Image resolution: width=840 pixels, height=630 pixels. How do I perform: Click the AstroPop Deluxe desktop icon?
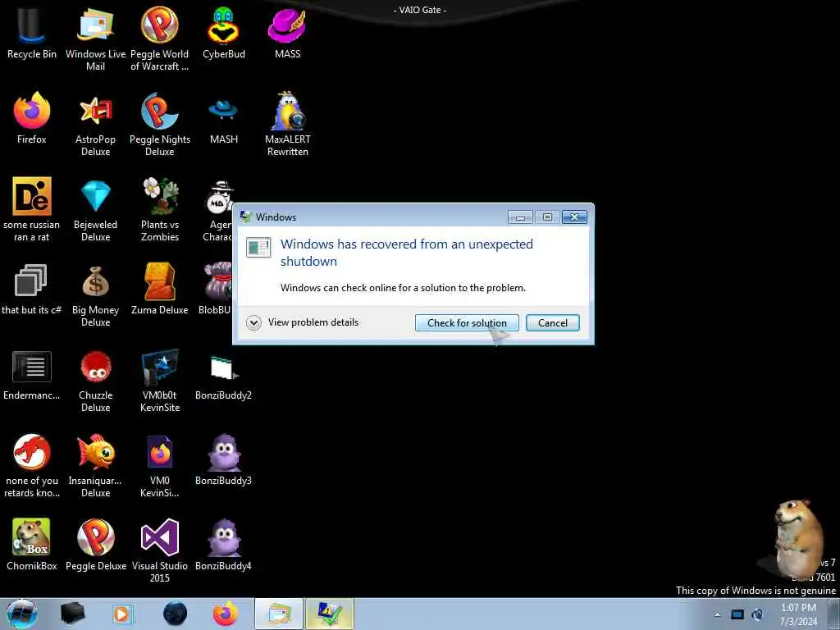click(x=95, y=125)
